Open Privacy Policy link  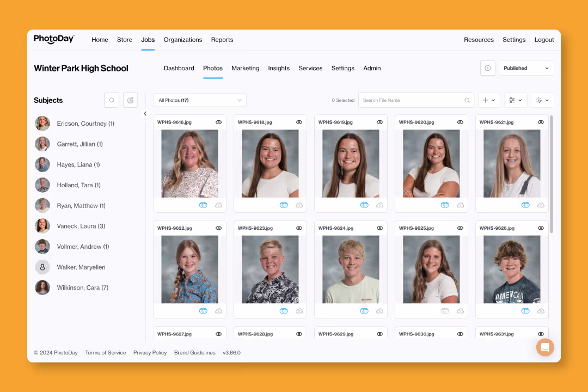[150, 353]
